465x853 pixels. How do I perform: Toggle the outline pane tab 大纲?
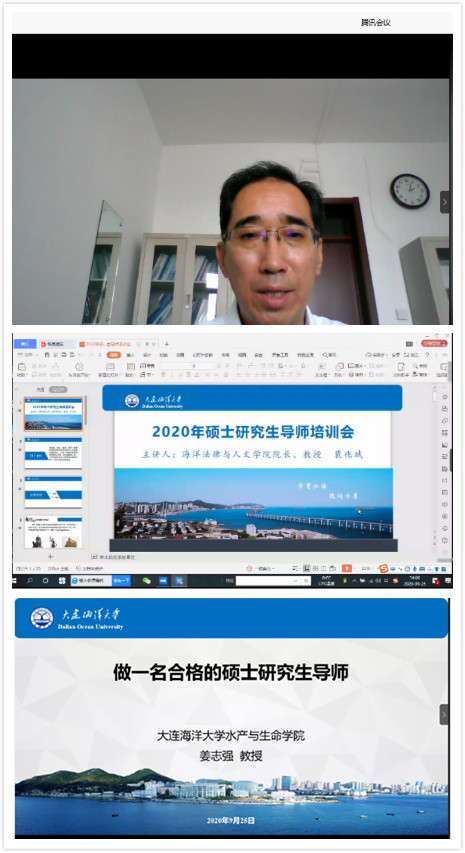tap(40, 390)
